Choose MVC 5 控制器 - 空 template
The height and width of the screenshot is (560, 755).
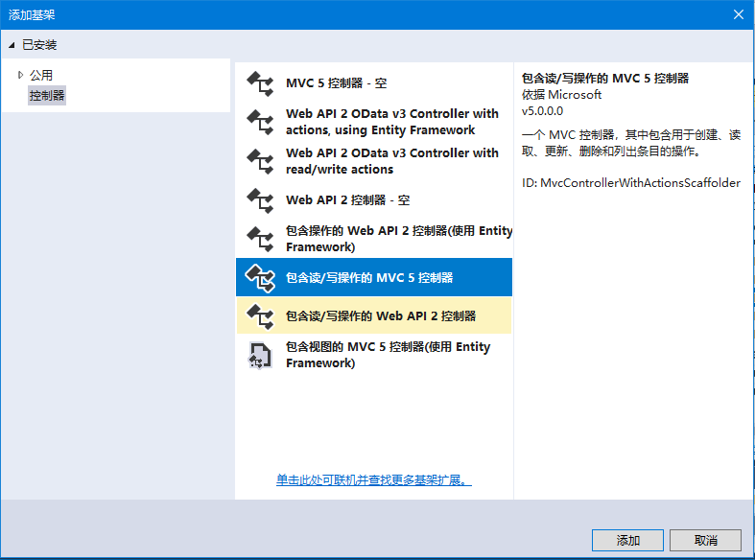(336, 83)
